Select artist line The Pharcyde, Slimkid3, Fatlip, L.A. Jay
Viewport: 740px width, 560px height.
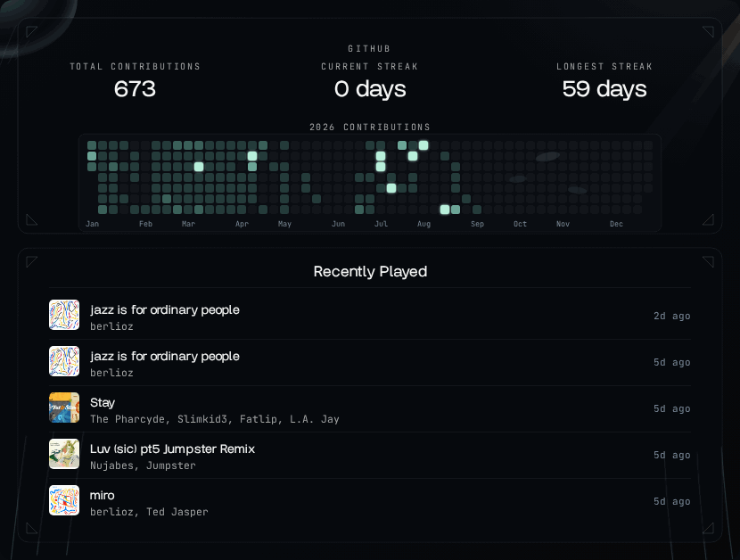click(x=215, y=419)
